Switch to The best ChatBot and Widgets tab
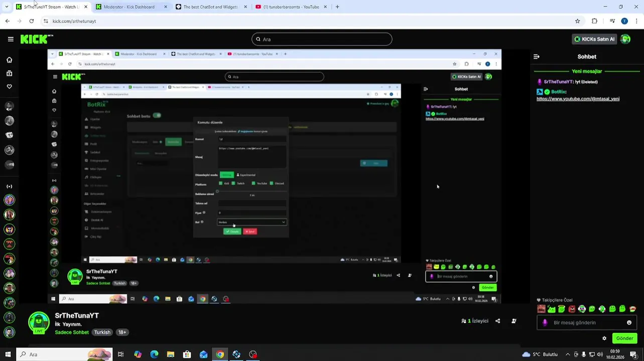 pos(210,7)
